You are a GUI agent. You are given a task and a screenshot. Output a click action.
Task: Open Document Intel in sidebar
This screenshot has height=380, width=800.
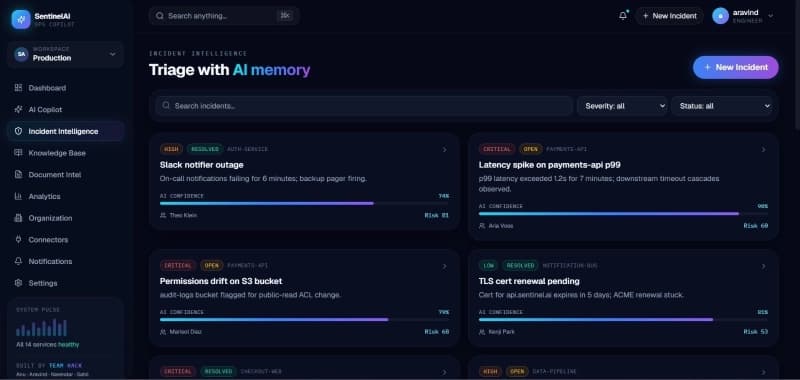tap(65, 174)
